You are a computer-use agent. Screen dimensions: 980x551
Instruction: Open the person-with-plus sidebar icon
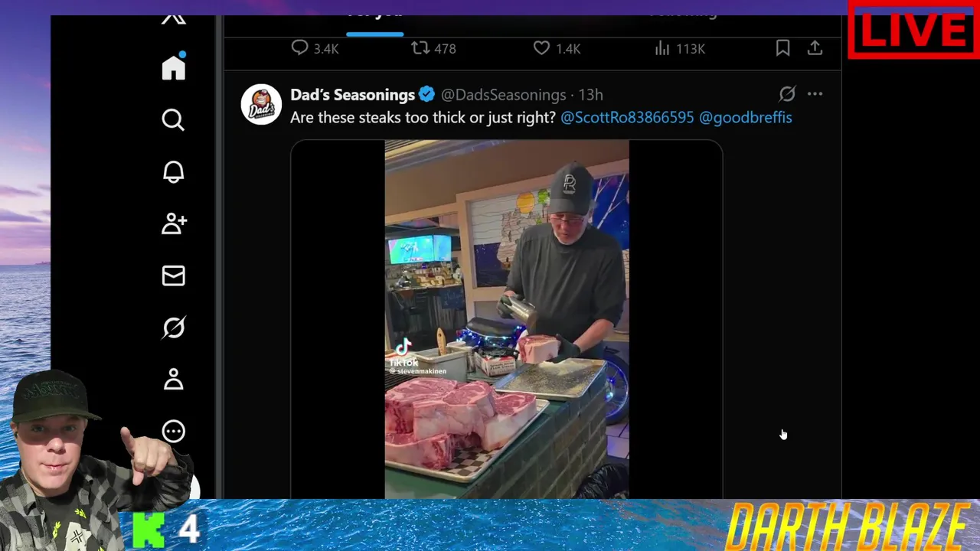[x=174, y=223]
